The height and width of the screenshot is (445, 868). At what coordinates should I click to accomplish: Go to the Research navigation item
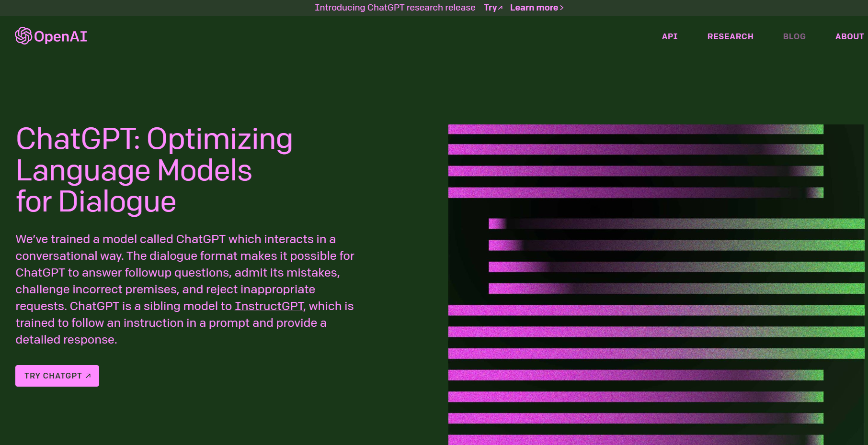(x=730, y=36)
